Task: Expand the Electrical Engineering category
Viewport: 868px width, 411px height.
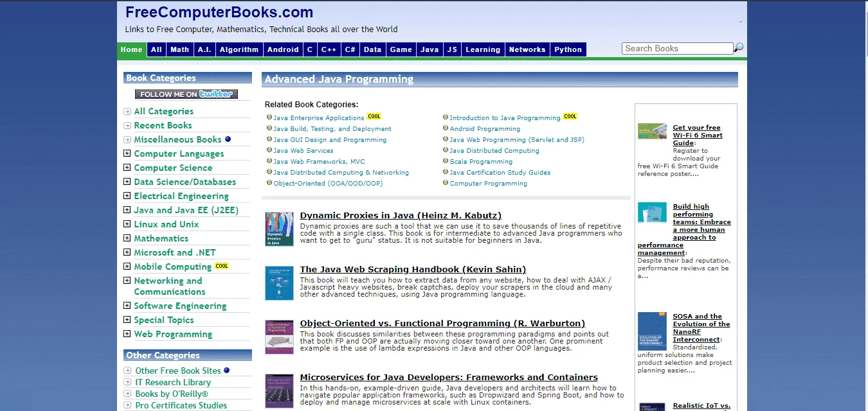Action: click(x=127, y=196)
